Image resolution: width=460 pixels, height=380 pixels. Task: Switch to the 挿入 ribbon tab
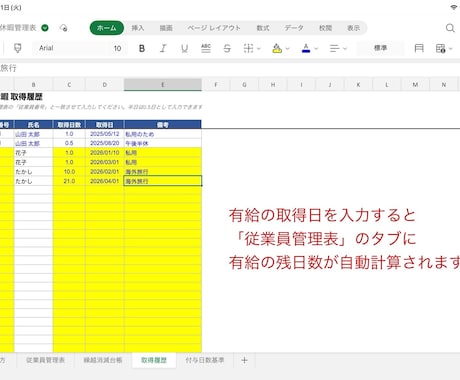(x=138, y=28)
